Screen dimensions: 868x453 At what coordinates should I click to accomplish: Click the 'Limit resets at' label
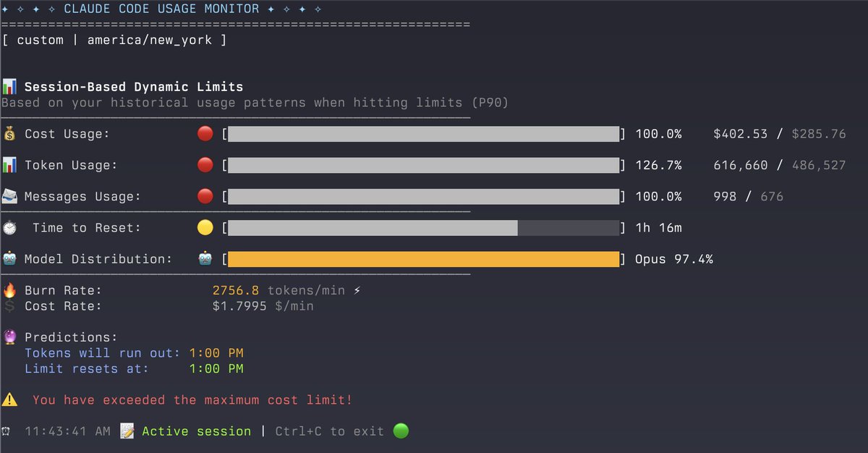(x=87, y=368)
